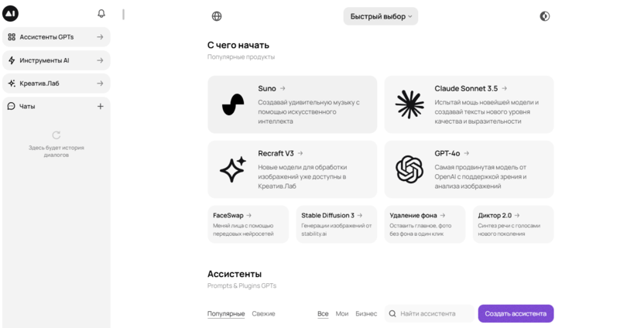
Task: Toggle dark/light theme icon
Action: click(x=545, y=16)
